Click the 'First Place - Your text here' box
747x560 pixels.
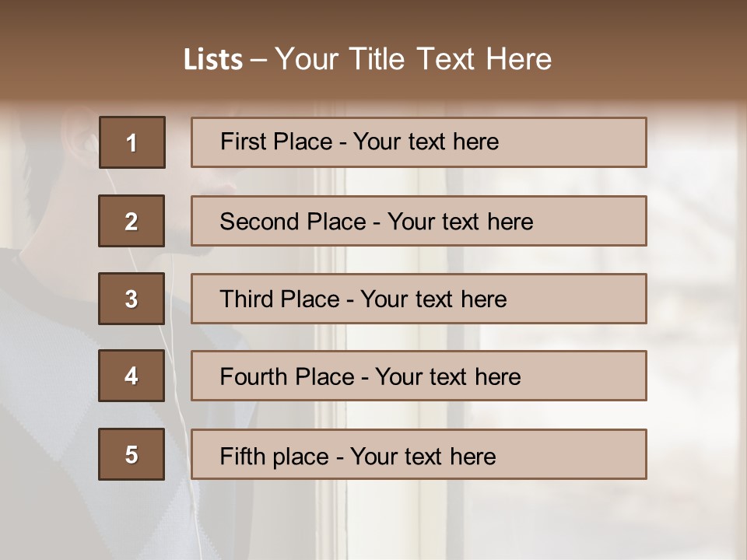(419, 142)
